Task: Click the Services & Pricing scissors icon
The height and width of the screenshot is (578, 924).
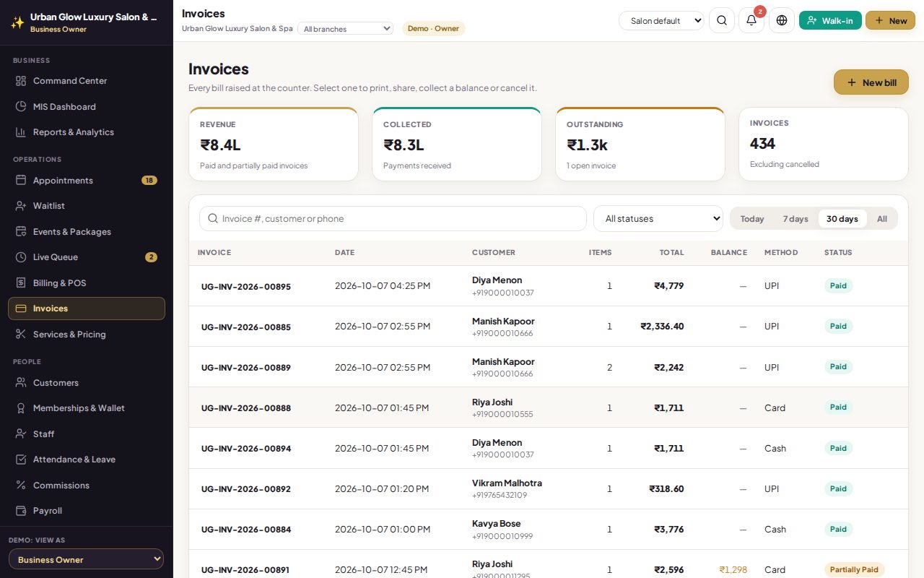Action: tap(21, 334)
